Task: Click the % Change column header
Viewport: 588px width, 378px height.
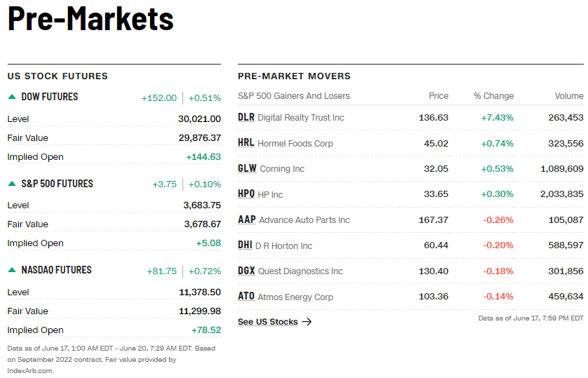Action: 493,96
